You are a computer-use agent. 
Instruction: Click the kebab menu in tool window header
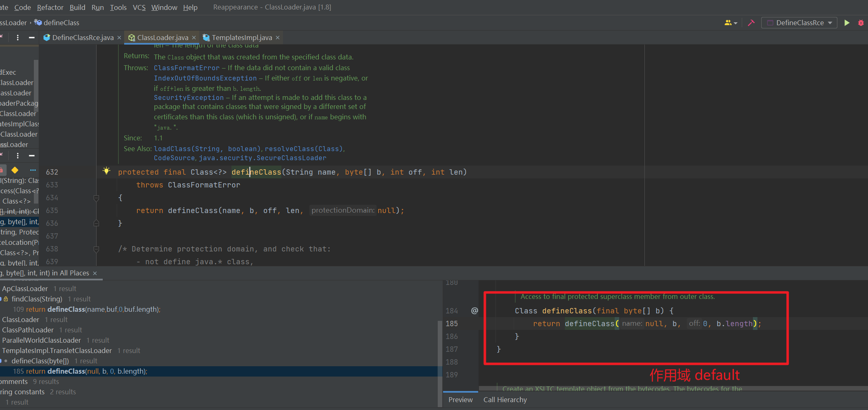click(18, 37)
